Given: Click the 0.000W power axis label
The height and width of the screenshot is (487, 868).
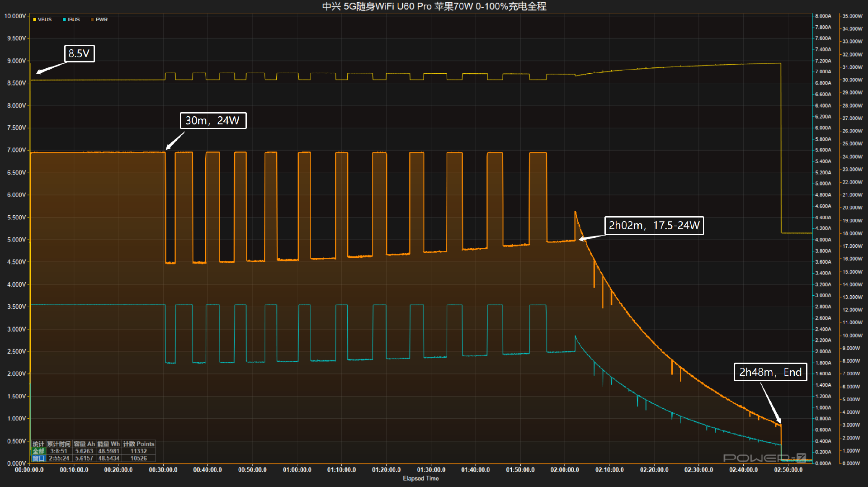Looking at the screenshot, I should point(852,463).
